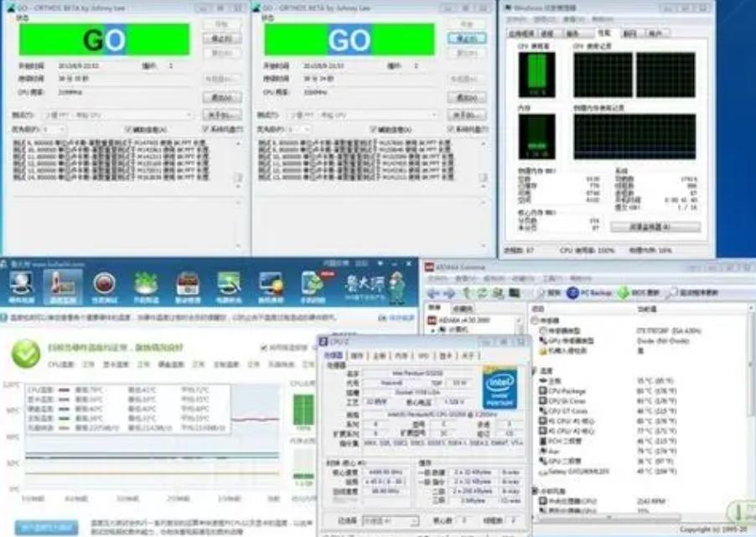The image size is (756, 537).
Task: Click the memory usage gauge in Task Manager
Action: pyautogui.click(x=536, y=137)
